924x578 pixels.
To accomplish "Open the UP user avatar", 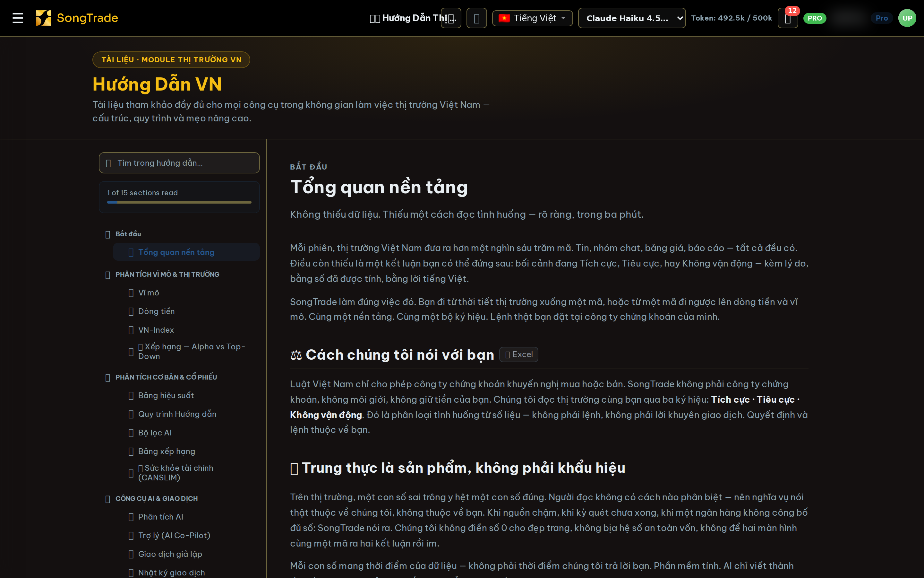I will pos(907,18).
